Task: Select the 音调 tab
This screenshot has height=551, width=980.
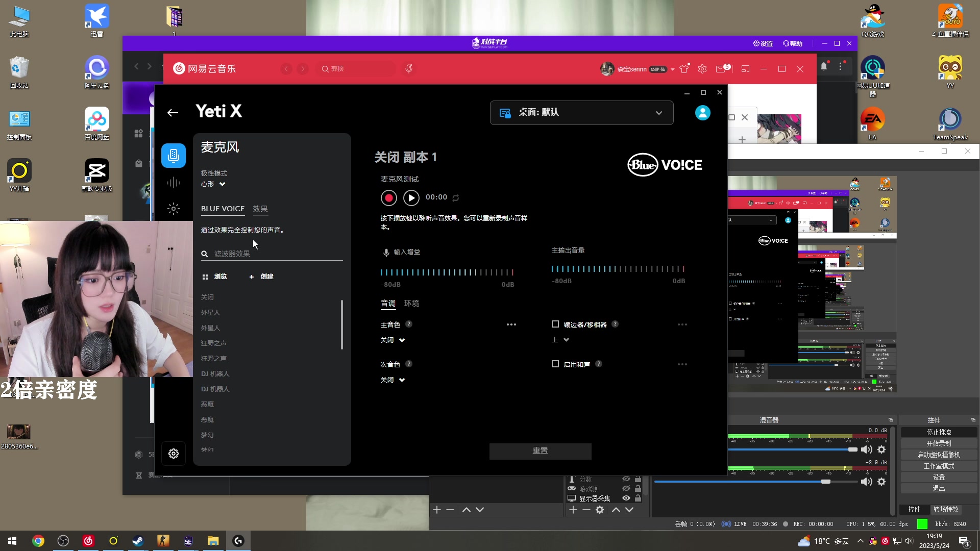Action: [x=388, y=303]
